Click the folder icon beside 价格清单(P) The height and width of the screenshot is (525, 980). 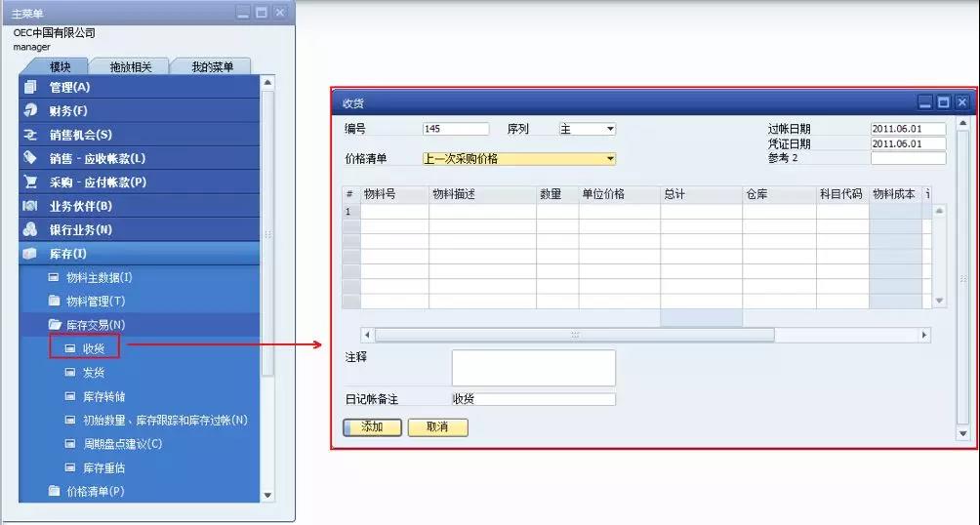click(x=55, y=491)
